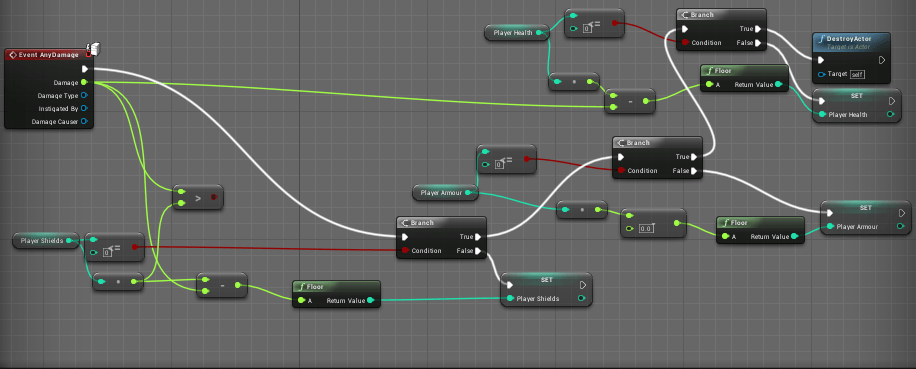916x369 pixels.
Task: Click the SET Player Shields node
Action: point(546,290)
